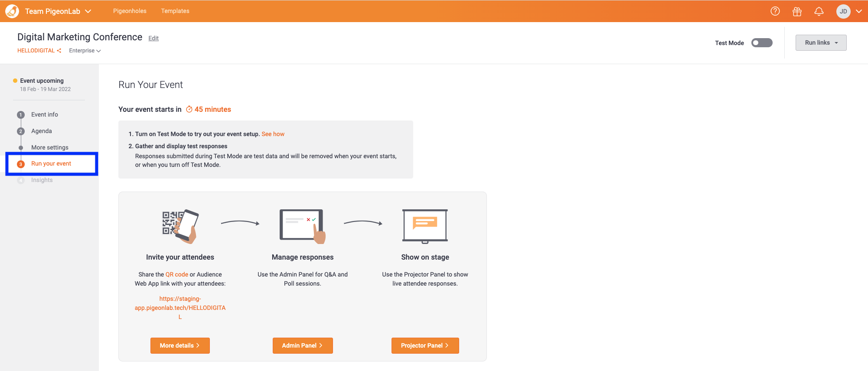Click the step 2 circle for Agenda
The height and width of the screenshot is (371, 868).
point(21,131)
